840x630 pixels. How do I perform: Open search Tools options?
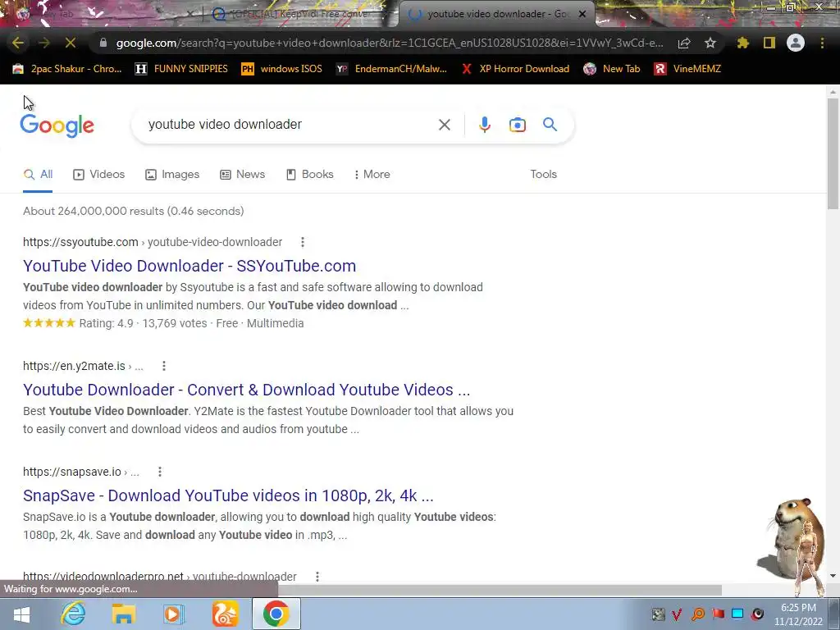[543, 175]
